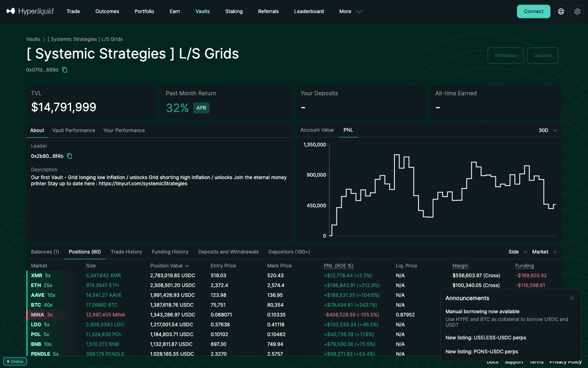Viewport: 588px width, 368px height.
Task: Click the PNL (ROE %) column header
Action: point(339,266)
